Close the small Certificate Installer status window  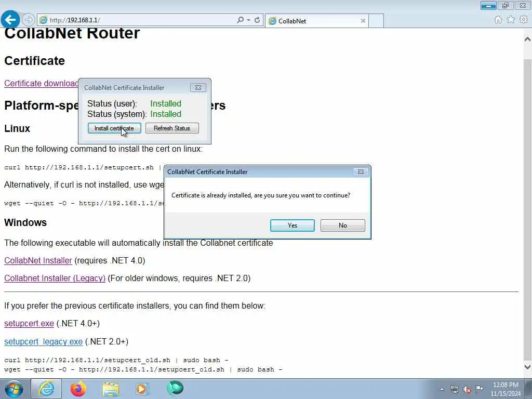[x=198, y=87]
